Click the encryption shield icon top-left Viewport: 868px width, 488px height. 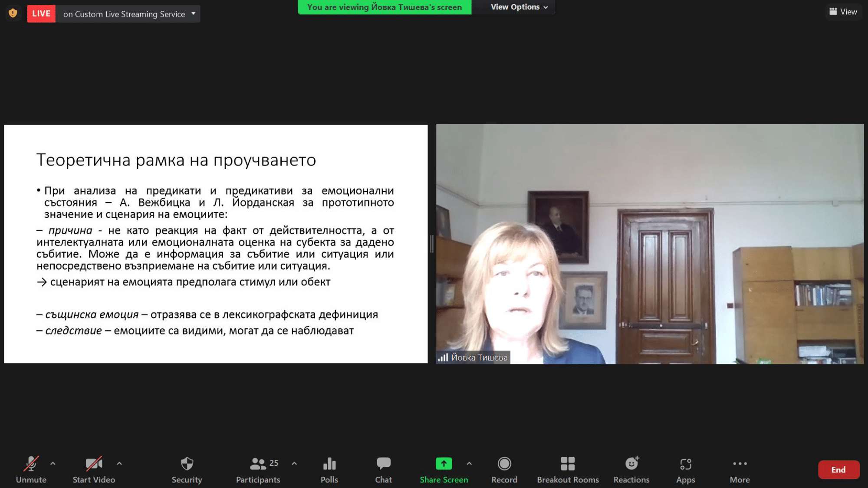pyautogui.click(x=13, y=13)
